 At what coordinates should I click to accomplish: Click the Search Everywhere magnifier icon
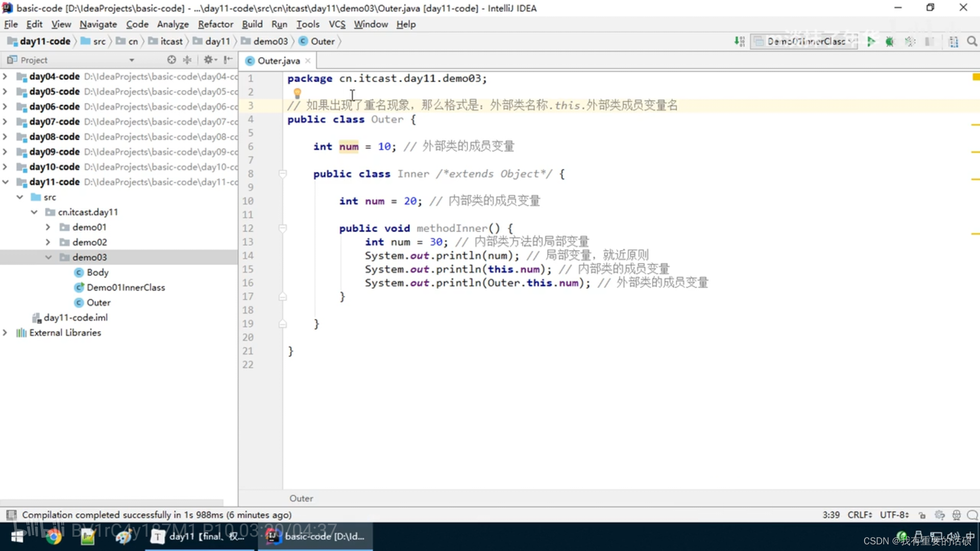(x=972, y=41)
